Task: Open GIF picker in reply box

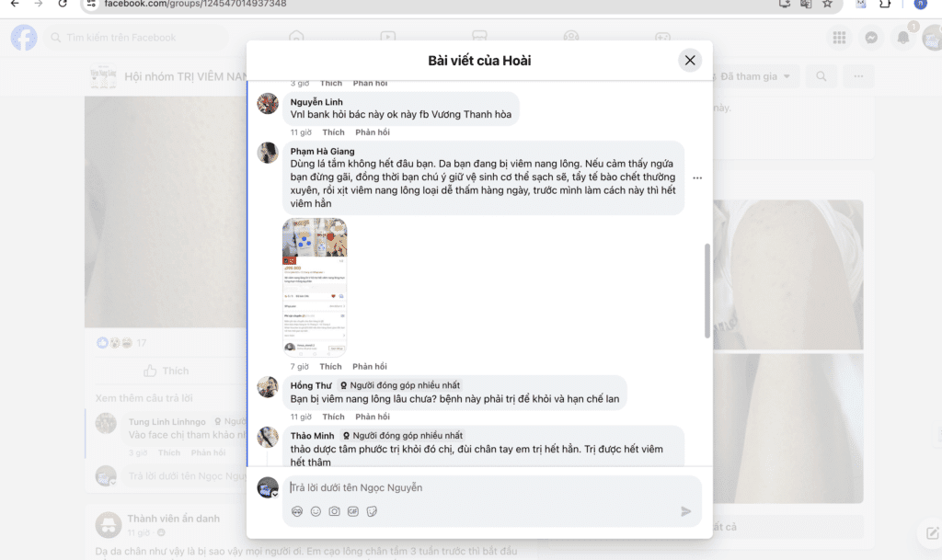Action: 352,511
